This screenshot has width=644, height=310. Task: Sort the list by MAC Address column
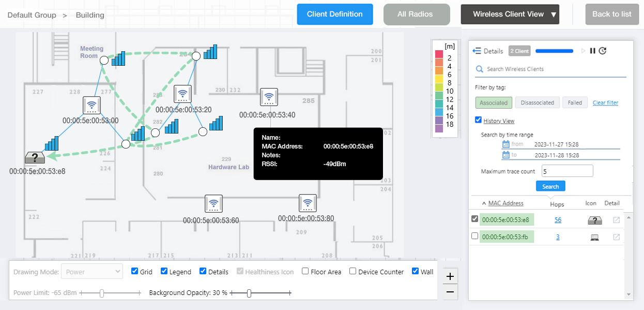tap(505, 203)
